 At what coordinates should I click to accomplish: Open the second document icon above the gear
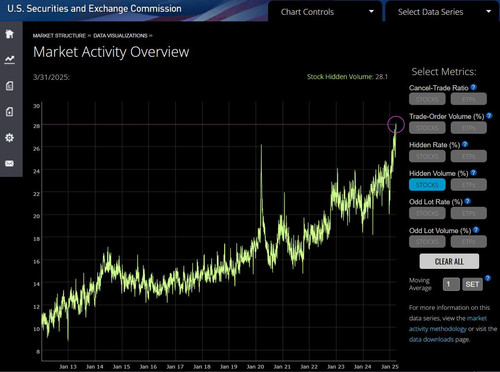point(10,111)
